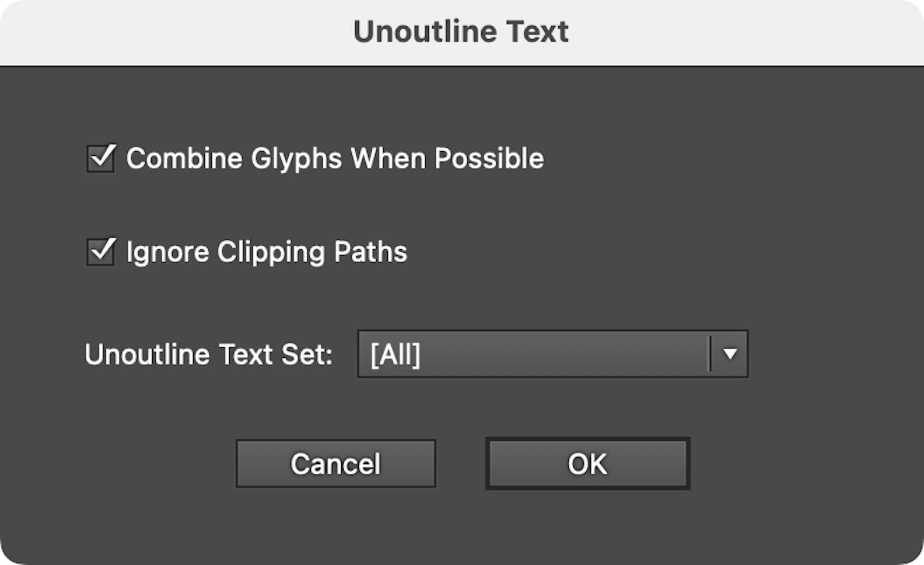Disable ignoring of clipping paths

[101, 252]
